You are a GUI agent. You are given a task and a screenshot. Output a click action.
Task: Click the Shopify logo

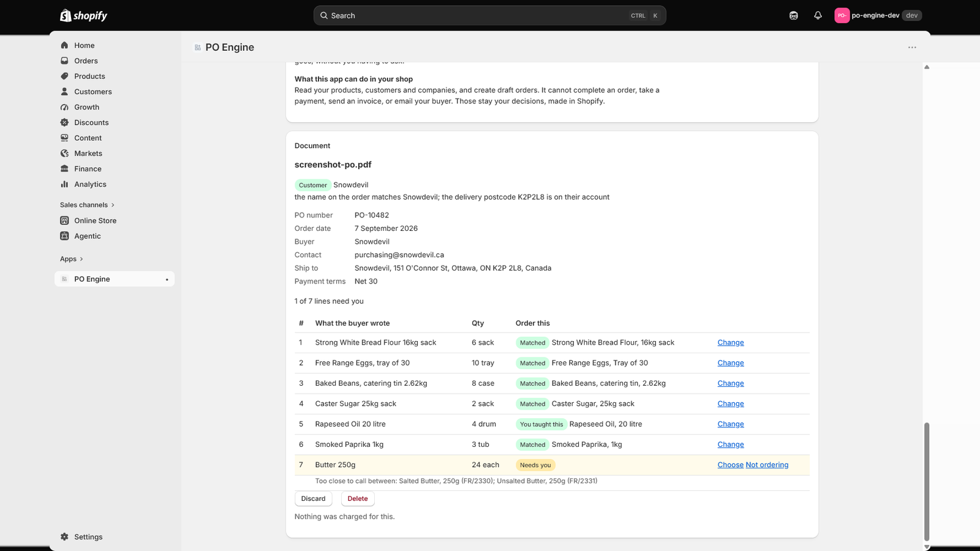(83, 15)
